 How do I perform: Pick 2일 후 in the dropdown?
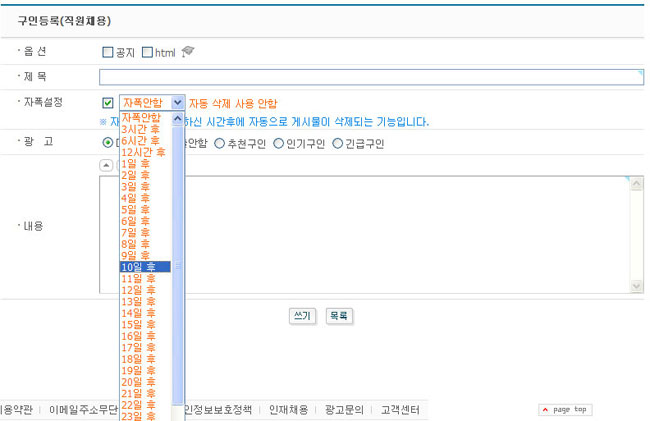(145, 175)
